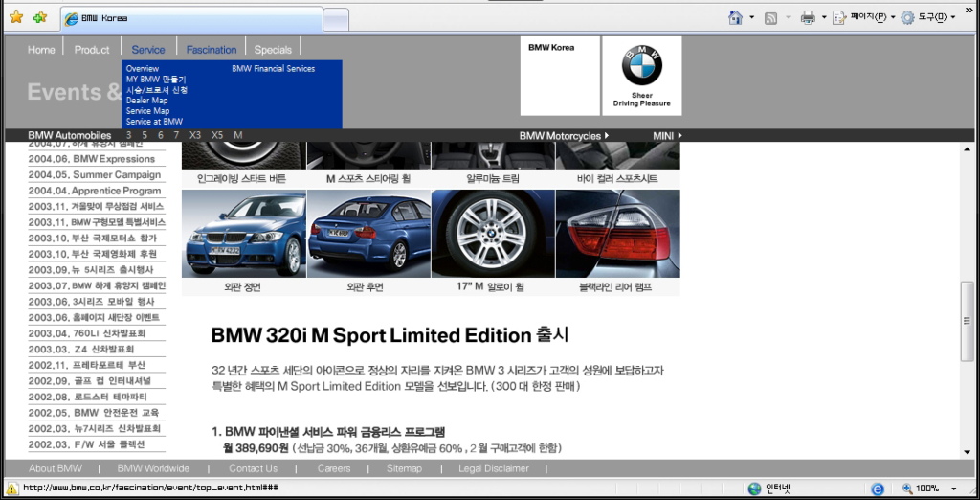Choose MY BMW 만들기 in submenu

pyautogui.click(x=156, y=79)
